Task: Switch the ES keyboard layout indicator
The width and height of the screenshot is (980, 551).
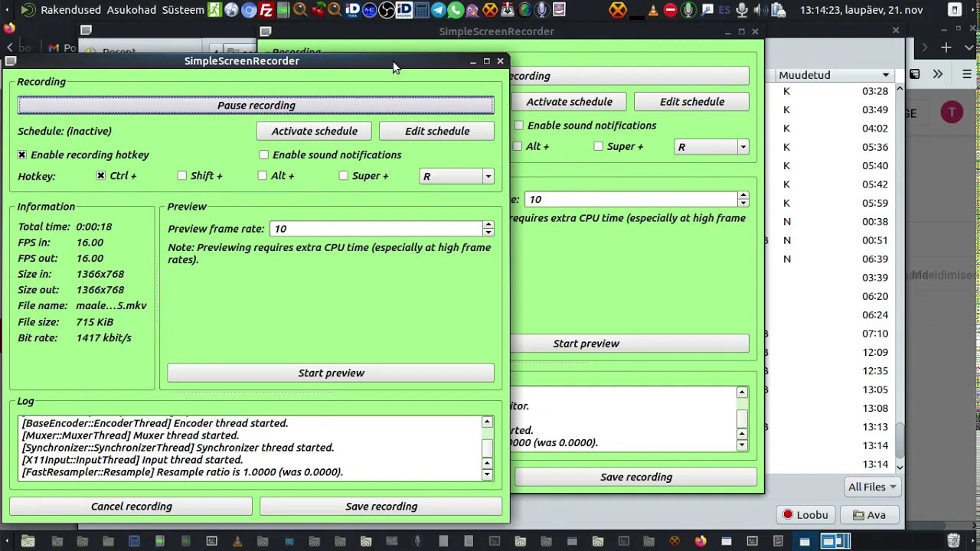Action: [724, 10]
